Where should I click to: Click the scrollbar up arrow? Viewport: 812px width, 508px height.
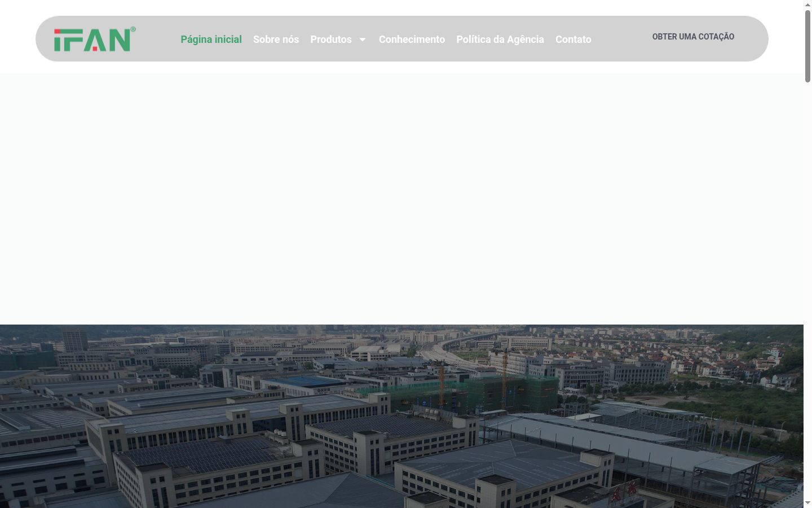click(807, 5)
